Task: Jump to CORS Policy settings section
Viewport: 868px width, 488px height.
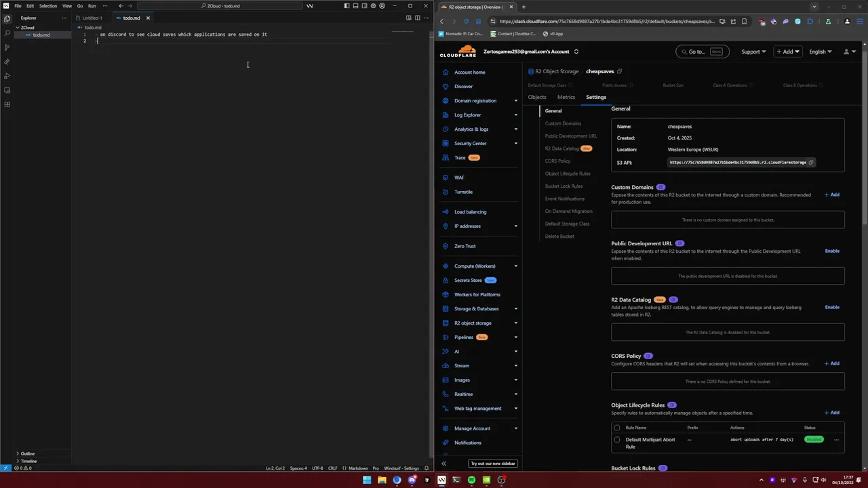Action: click(x=557, y=161)
